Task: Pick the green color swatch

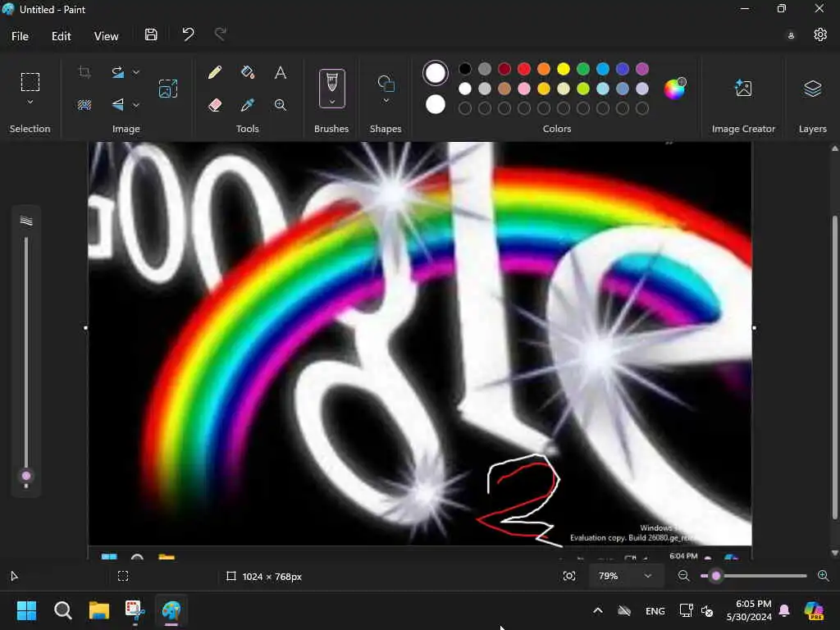Action: (583, 69)
